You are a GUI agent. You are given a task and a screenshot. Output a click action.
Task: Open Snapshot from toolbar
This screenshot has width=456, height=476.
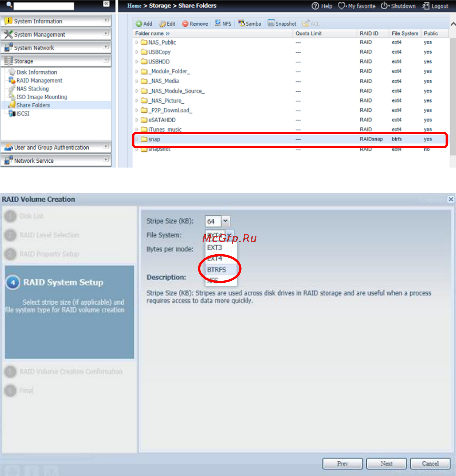click(x=282, y=24)
